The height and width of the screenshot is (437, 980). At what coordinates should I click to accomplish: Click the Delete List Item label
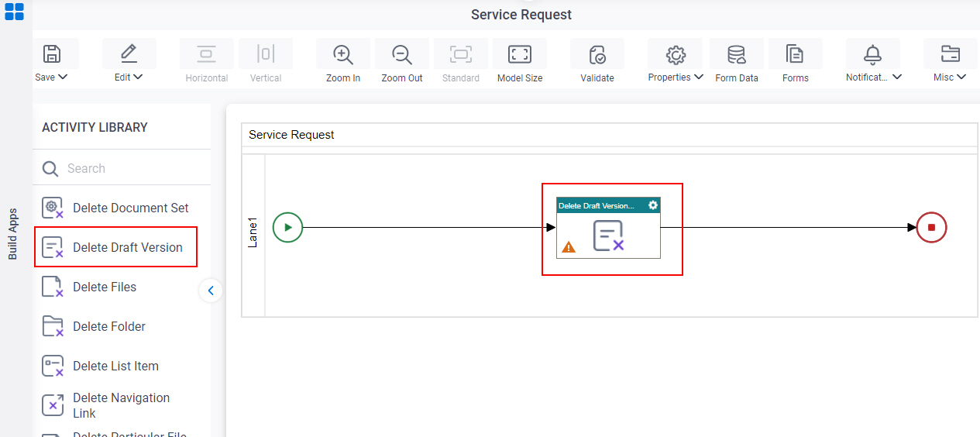[x=115, y=366]
